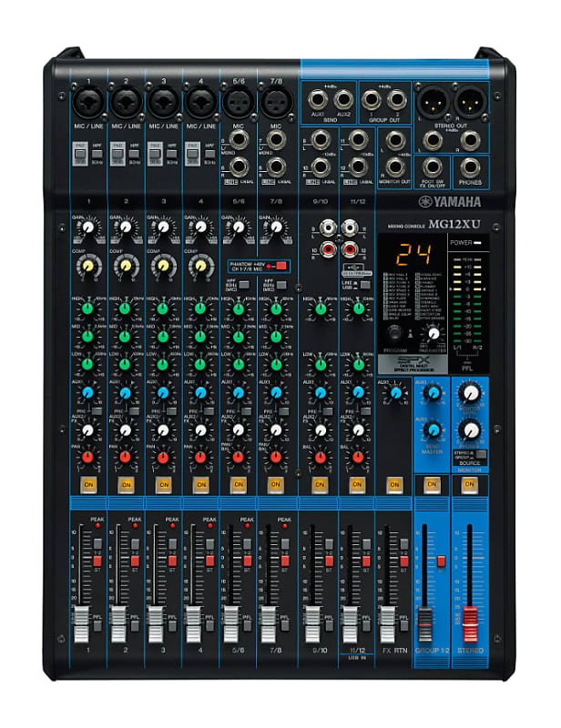Click the AUX1 SEND output jack
Image resolution: width=561 pixels, height=728 pixels.
pyautogui.click(x=318, y=99)
